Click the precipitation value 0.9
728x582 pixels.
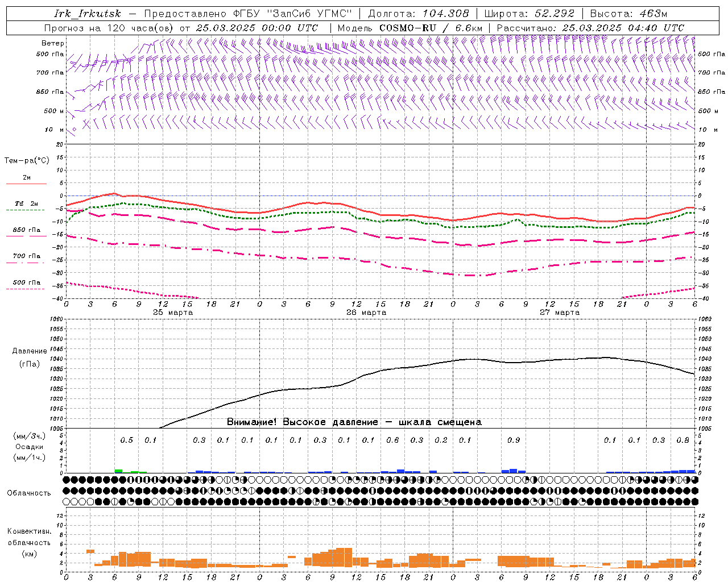coord(514,440)
